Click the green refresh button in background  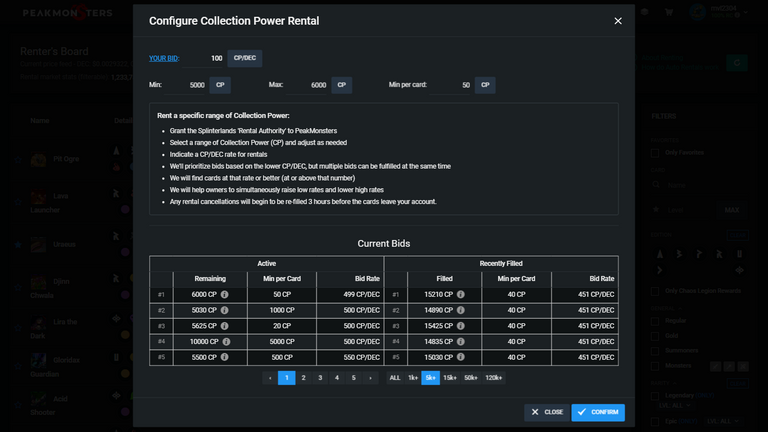tap(737, 63)
